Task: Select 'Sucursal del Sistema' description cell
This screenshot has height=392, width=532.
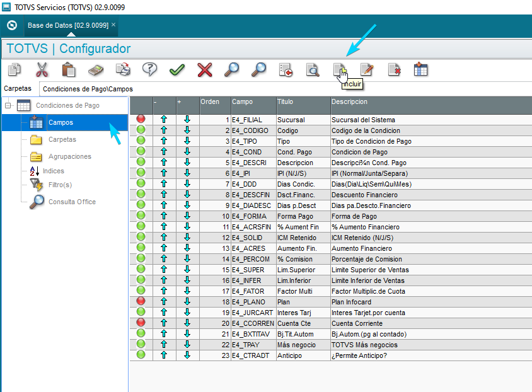Action: point(431,120)
